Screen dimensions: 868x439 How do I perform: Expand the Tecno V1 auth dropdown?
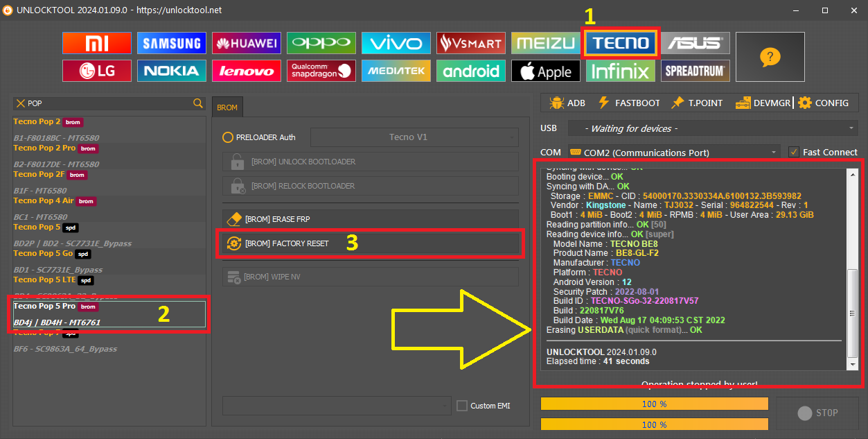pos(414,137)
